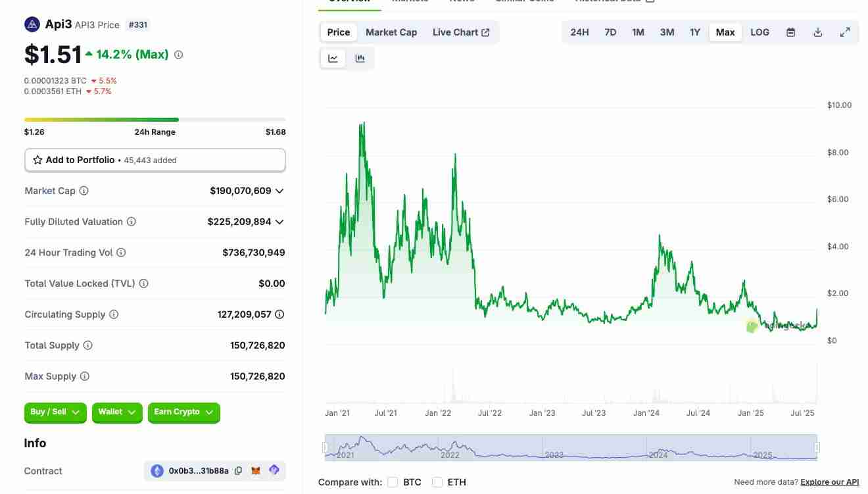
Task: Click Add to Portfolio button
Action: tap(155, 160)
